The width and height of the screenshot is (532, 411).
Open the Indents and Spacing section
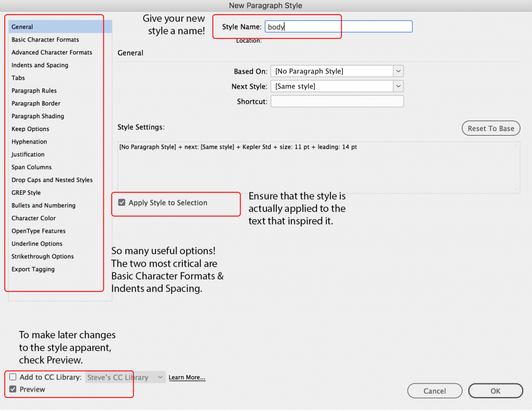40,65
